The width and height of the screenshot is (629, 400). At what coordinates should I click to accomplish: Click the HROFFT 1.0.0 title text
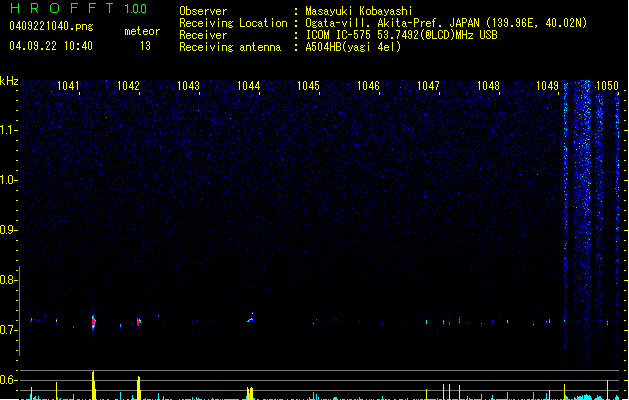tap(78, 8)
